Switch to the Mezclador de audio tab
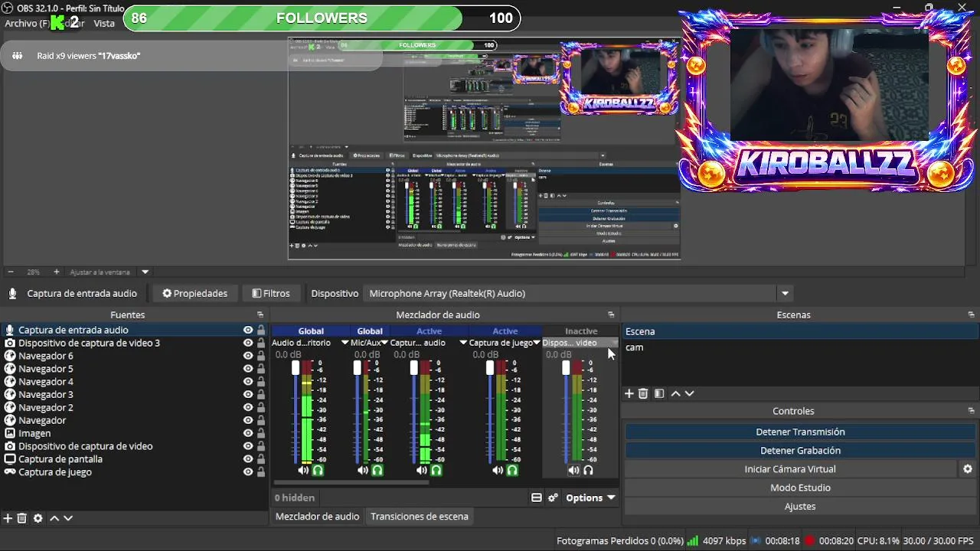This screenshot has width=980, height=551. click(x=317, y=517)
